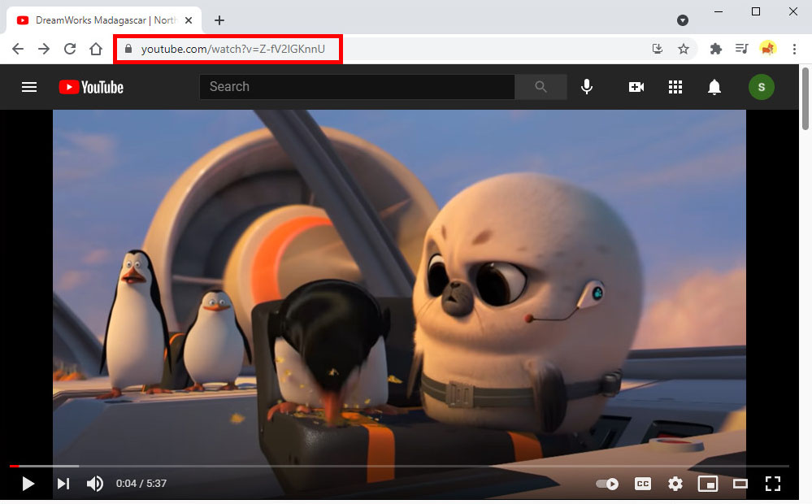
Task: Submit search with the magnifier button
Action: 541,86
